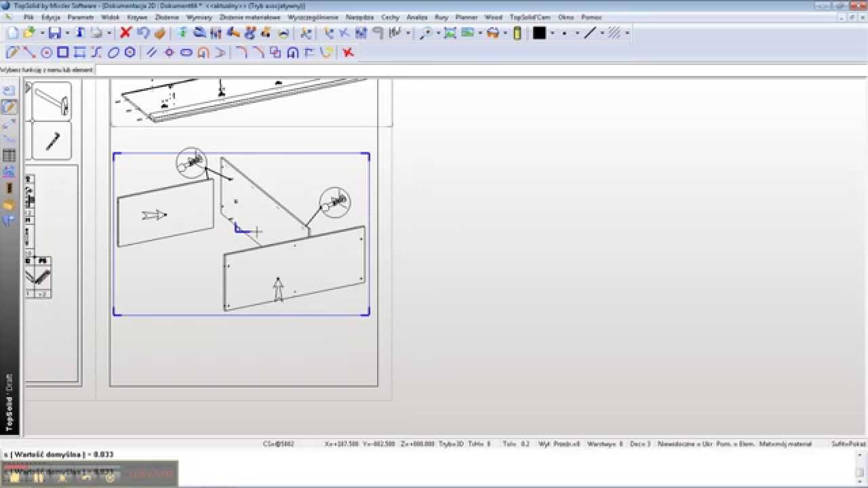The image size is (868, 488).
Task: Click the yellow battery-shaped icon
Action: (517, 33)
